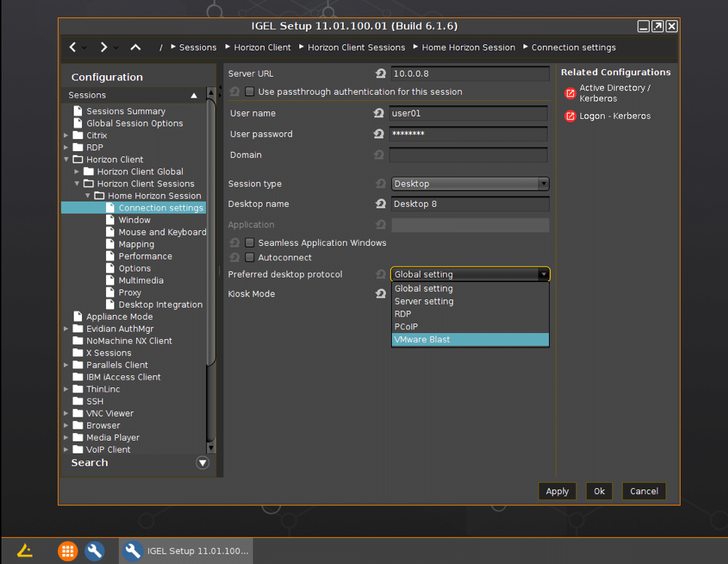Screen dimensions: 728x564
Task: Close the Preferred desktop protocol dropdown
Action: 543,274
